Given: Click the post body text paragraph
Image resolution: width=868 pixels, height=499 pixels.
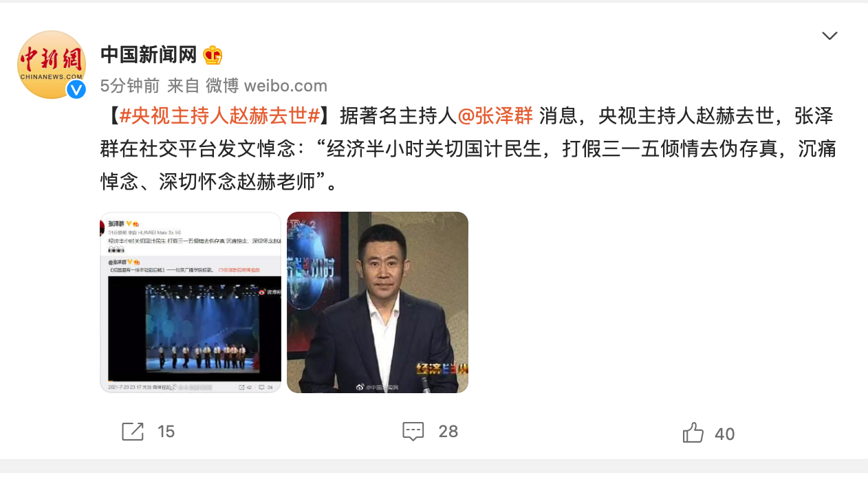Looking at the screenshot, I should (468, 148).
